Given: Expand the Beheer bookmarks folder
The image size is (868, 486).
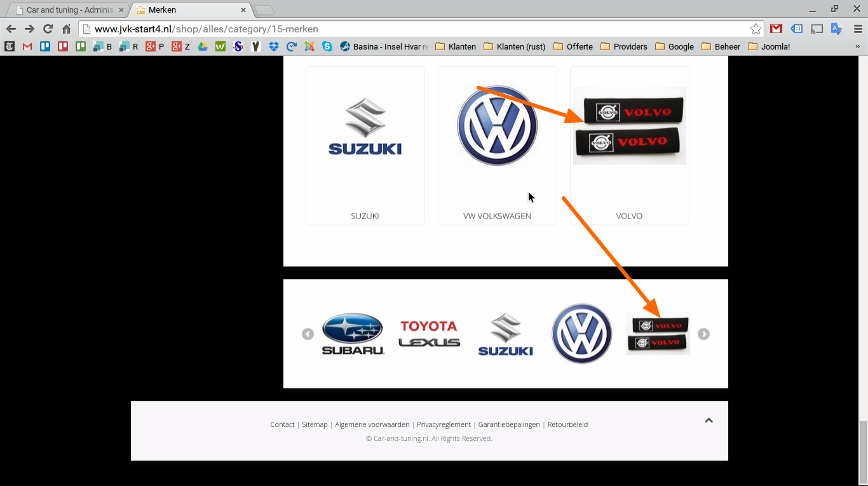Looking at the screenshot, I should click(721, 46).
